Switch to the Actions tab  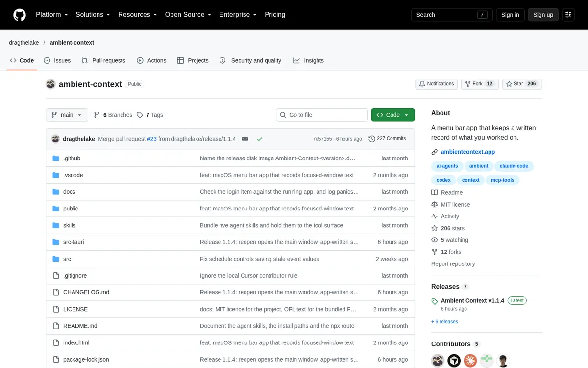click(151, 60)
